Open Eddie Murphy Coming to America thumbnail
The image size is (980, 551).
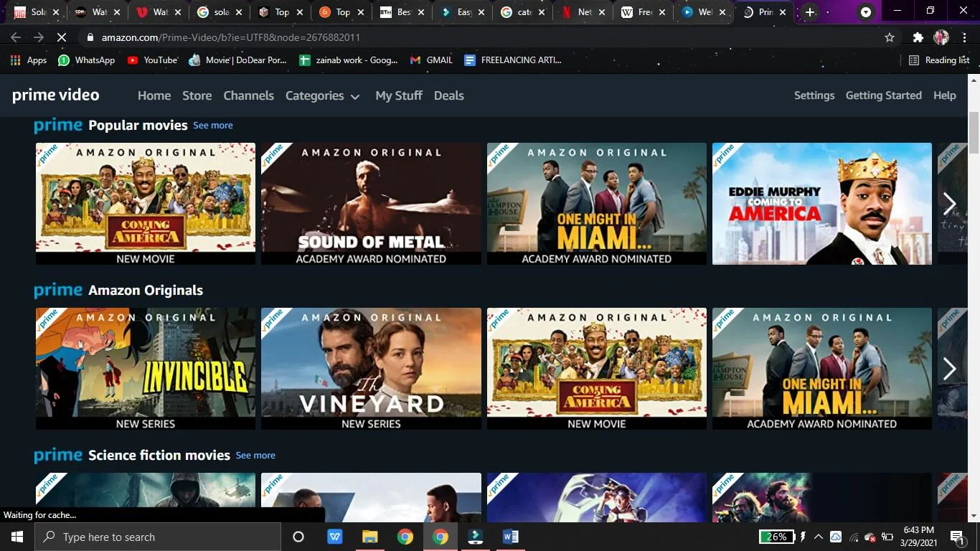click(x=822, y=204)
